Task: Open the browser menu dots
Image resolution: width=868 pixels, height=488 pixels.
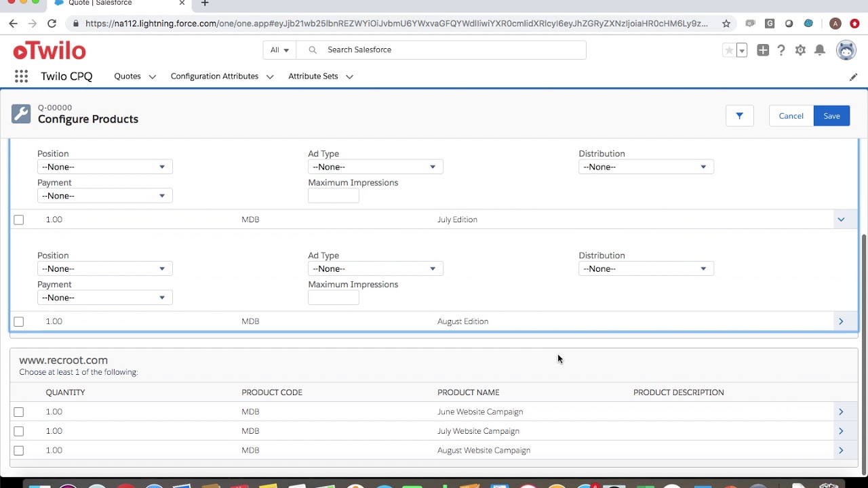Action: click(x=855, y=24)
